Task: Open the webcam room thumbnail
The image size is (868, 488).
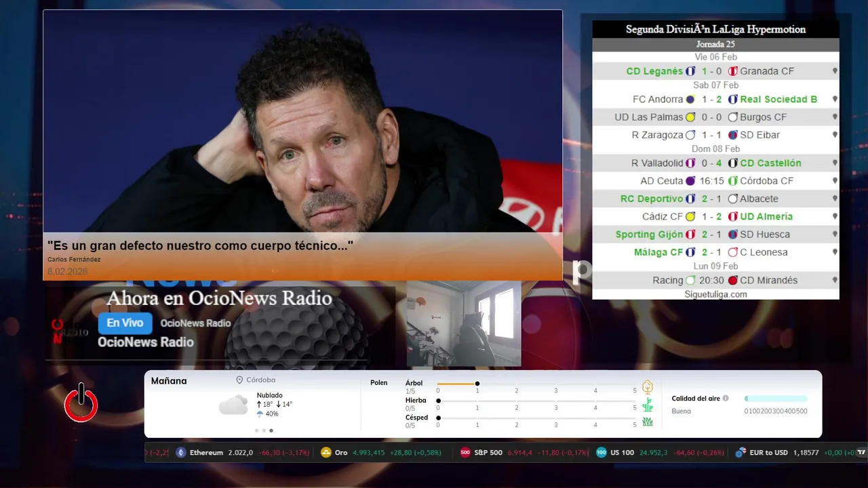Action: click(464, 324)
